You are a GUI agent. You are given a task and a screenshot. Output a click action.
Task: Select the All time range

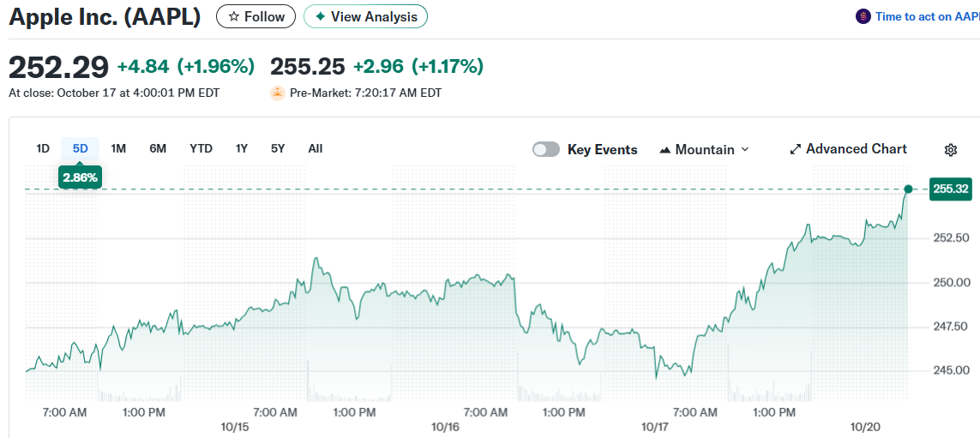(315, 148)
